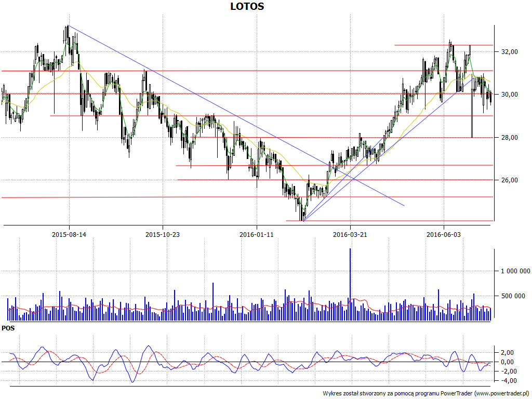Viewport: 532px width, 399px height.
Task: Click the 0,00 oscillator axis label
Action: (x=507, y=362)
